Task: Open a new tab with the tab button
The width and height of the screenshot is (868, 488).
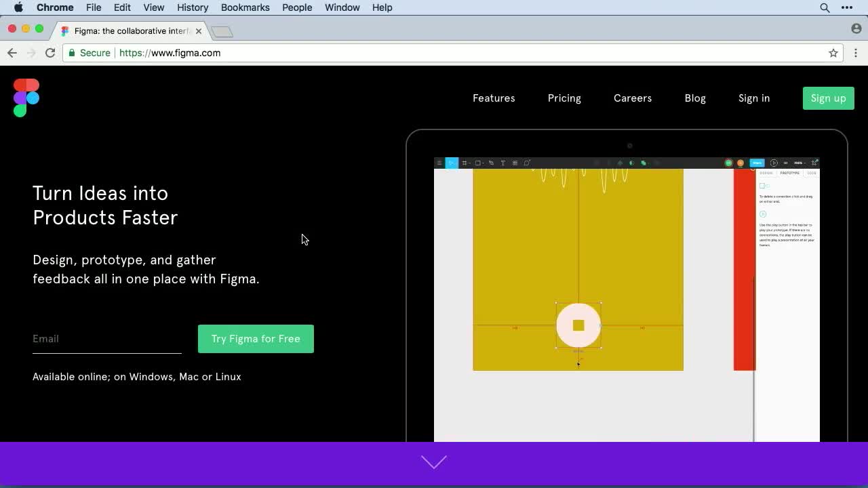Action: click(222, 31)
